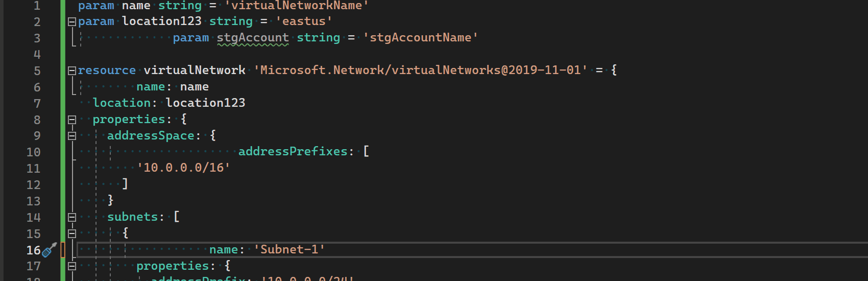
Task: Click the squiggly-underlined stgAccount identifier
Action: pyautogui.click(x=253, y=38)
